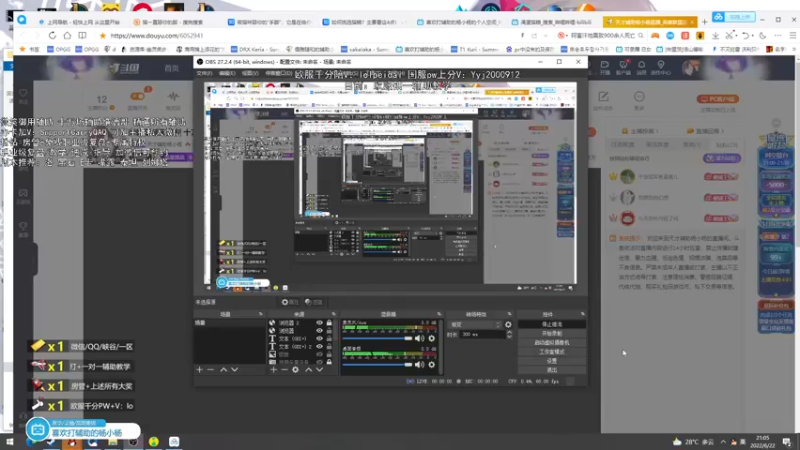
Task: Adjust desktop audio volume slider
Action: pos(378,364)
